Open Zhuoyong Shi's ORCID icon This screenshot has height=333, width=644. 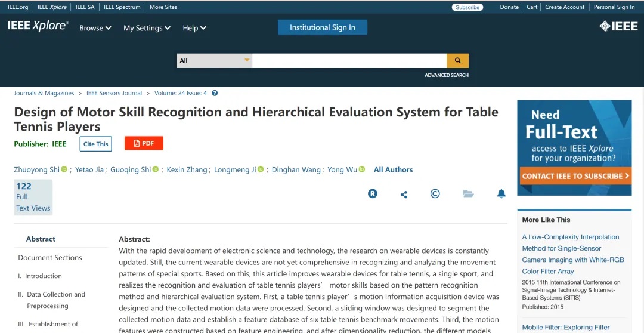pos(64,170)
